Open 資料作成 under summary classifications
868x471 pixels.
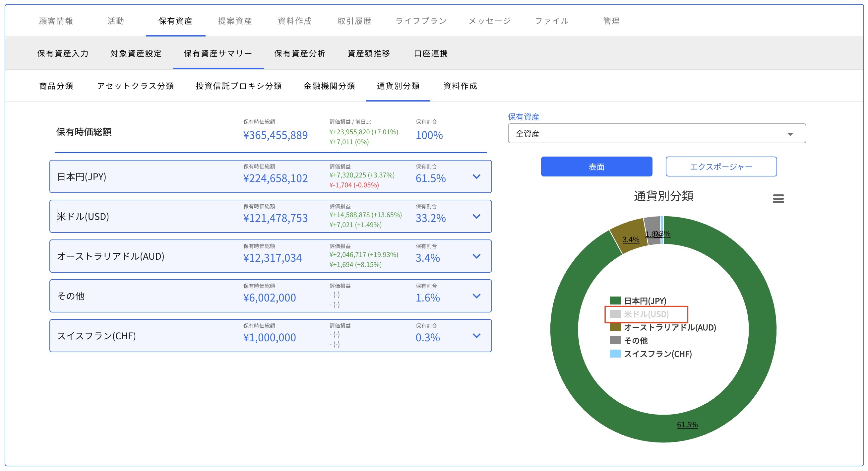point(460,86)
